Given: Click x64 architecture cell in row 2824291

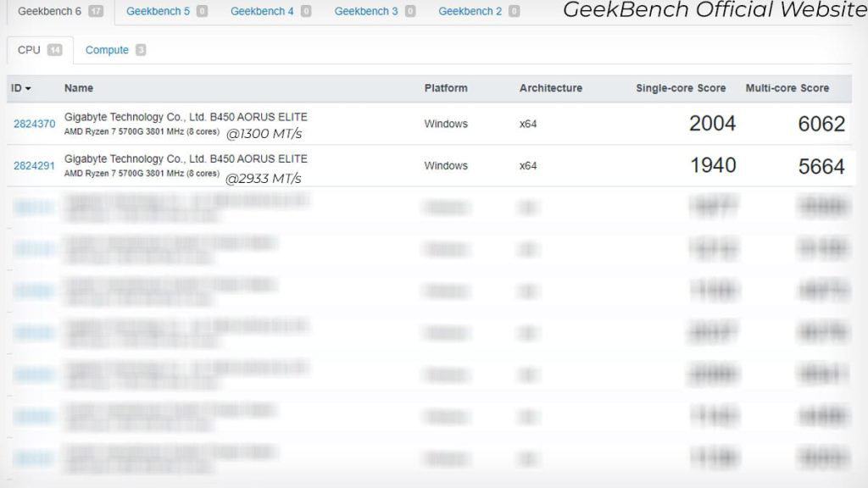Looking at the screenshot, I should [528, 166].
